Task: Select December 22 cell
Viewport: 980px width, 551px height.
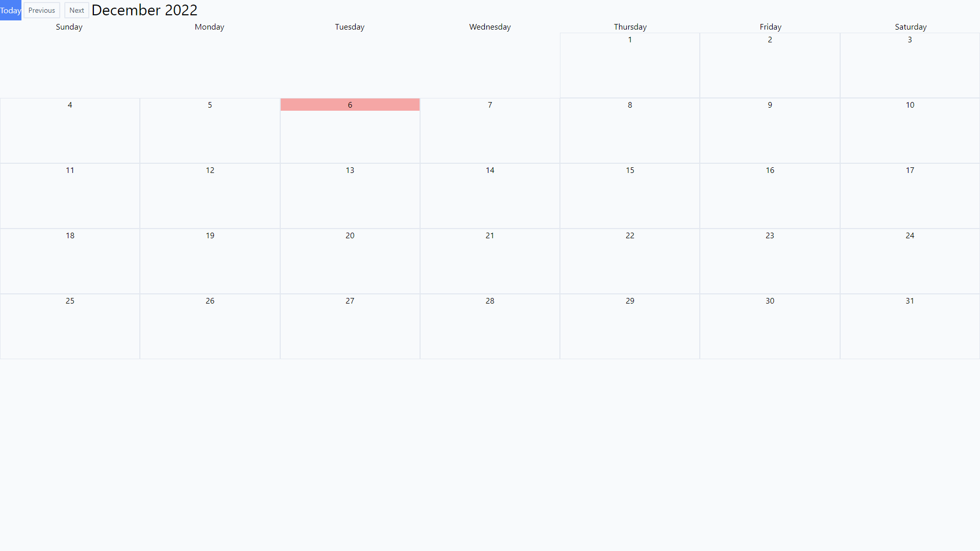Action: [629, 261]
